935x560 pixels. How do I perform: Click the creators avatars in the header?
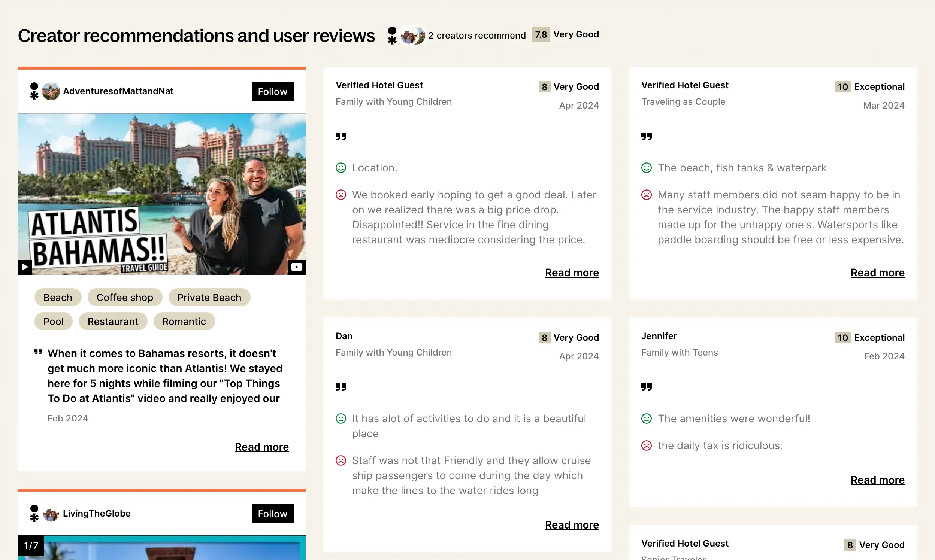point(412,36)
